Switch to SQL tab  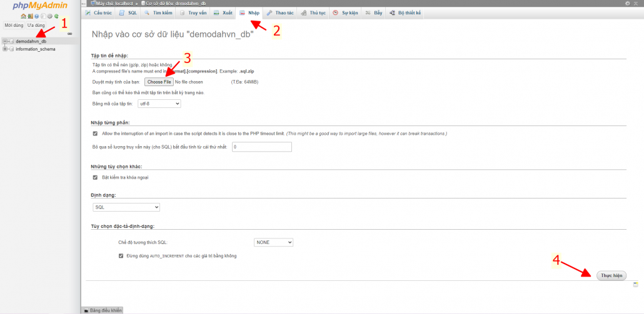pyautogui.click(x=128, y=12)
